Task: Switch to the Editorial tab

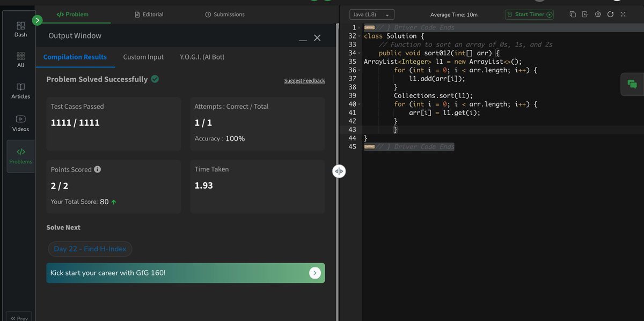Action: tap(149, 14)
